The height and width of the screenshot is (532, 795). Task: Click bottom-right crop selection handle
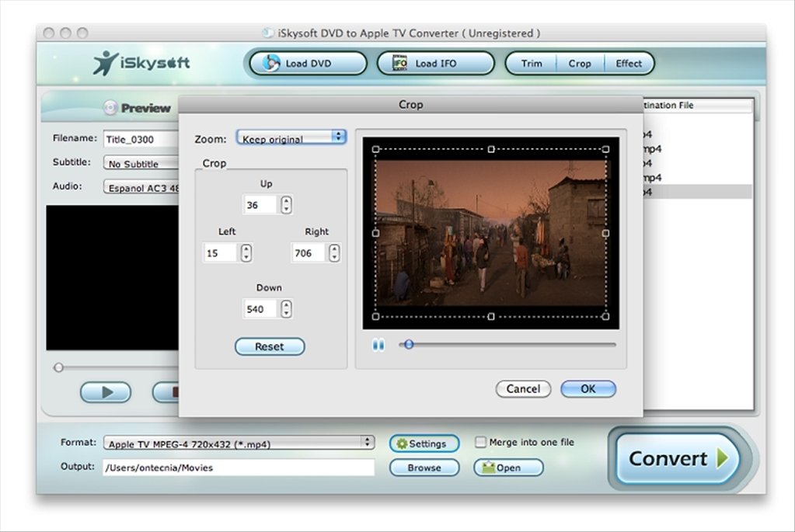pos(605,317)
